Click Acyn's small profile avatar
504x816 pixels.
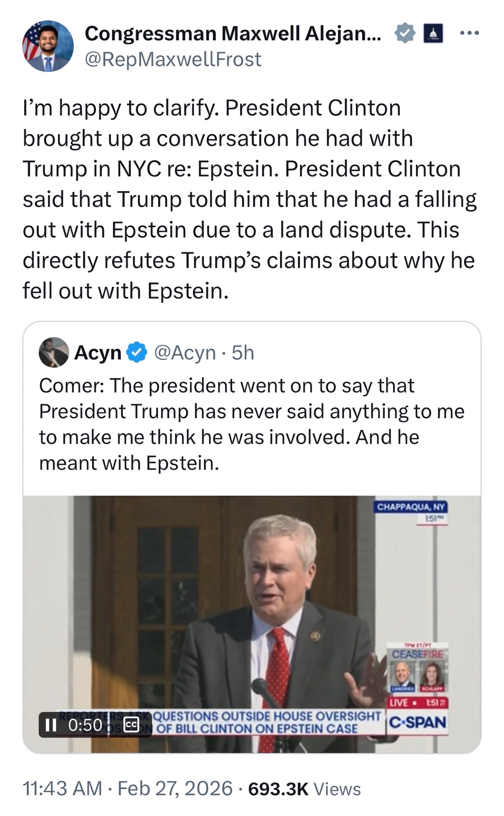click(54, 353)
